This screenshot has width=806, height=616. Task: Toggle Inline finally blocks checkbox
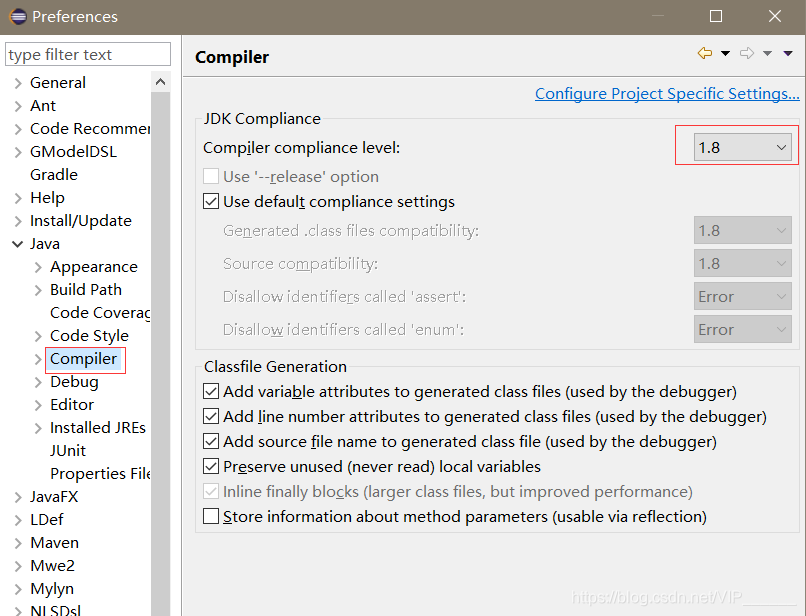coord(211,492)
